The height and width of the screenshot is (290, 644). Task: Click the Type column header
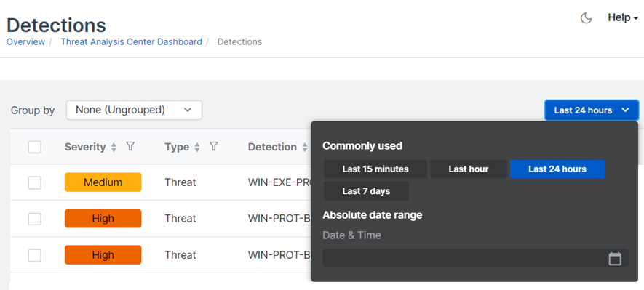pyautogui.click(x=177, y=147)
